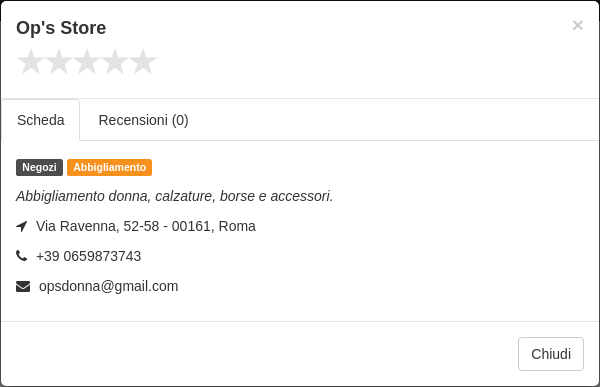Click the opsdonna@gmail.com email address

tap(109, 286)
